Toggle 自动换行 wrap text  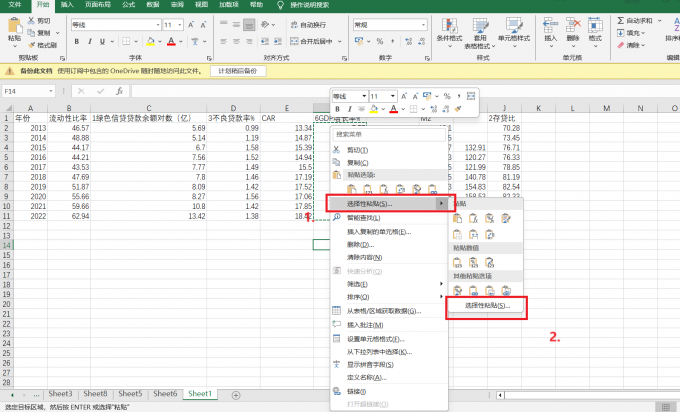tap(308, 25)
